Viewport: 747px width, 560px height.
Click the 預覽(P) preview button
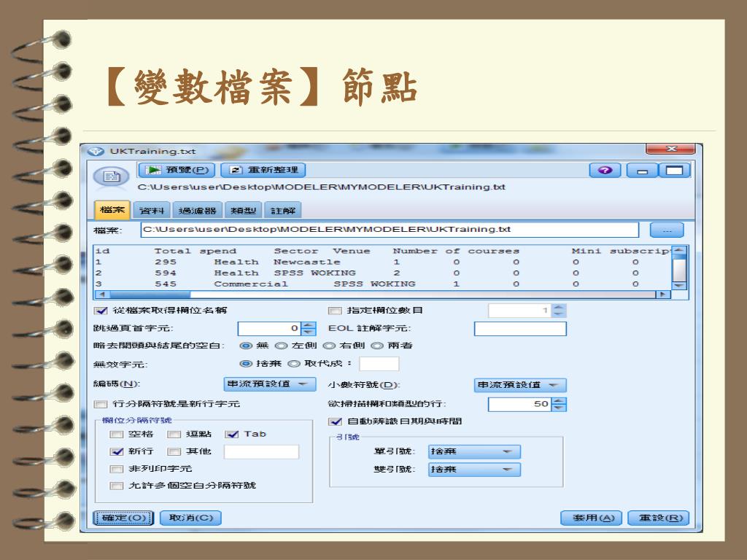tap(177, 169)
